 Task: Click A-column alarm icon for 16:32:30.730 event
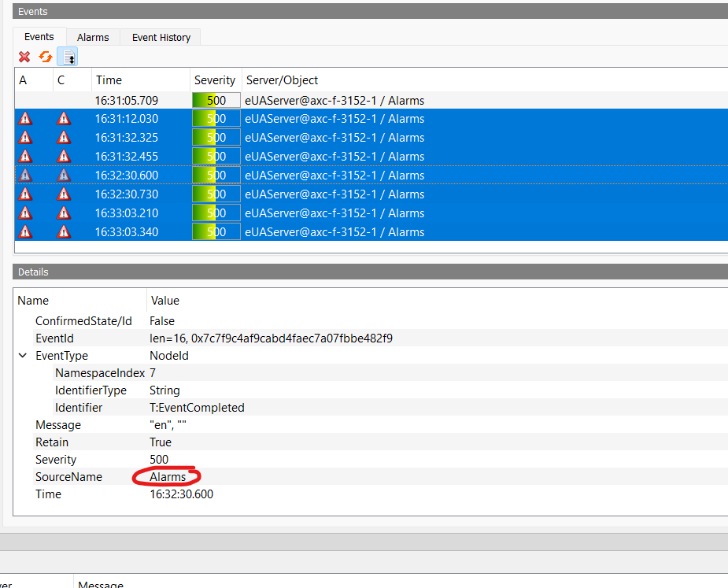click(x=25, y=194)
